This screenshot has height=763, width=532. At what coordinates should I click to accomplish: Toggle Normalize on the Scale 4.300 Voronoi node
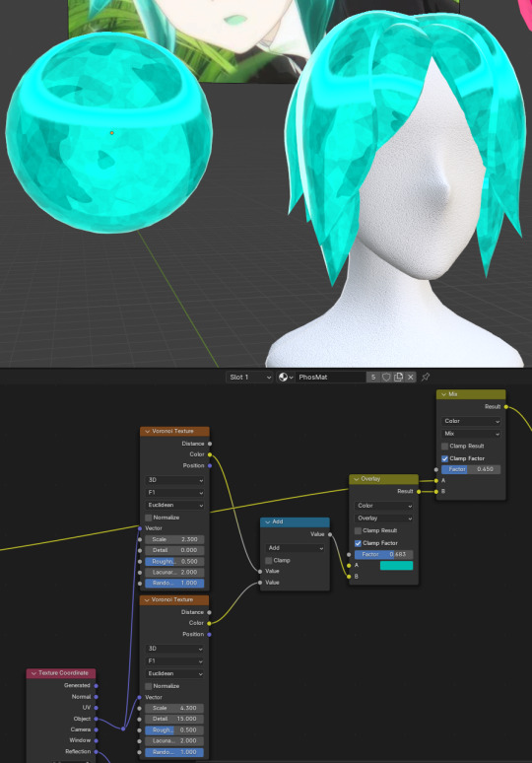coord(149,686)
